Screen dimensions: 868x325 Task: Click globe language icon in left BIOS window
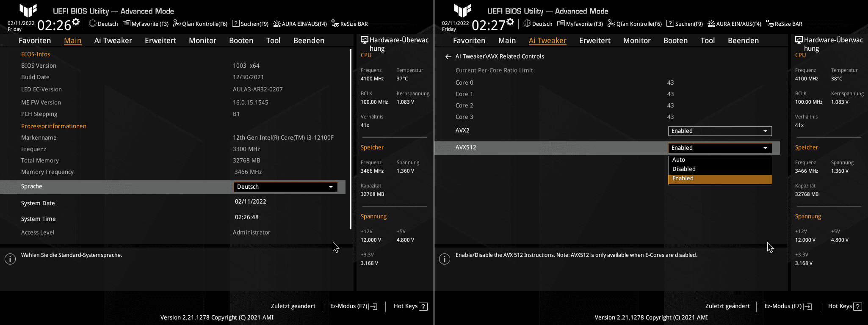tap(93, 24)
